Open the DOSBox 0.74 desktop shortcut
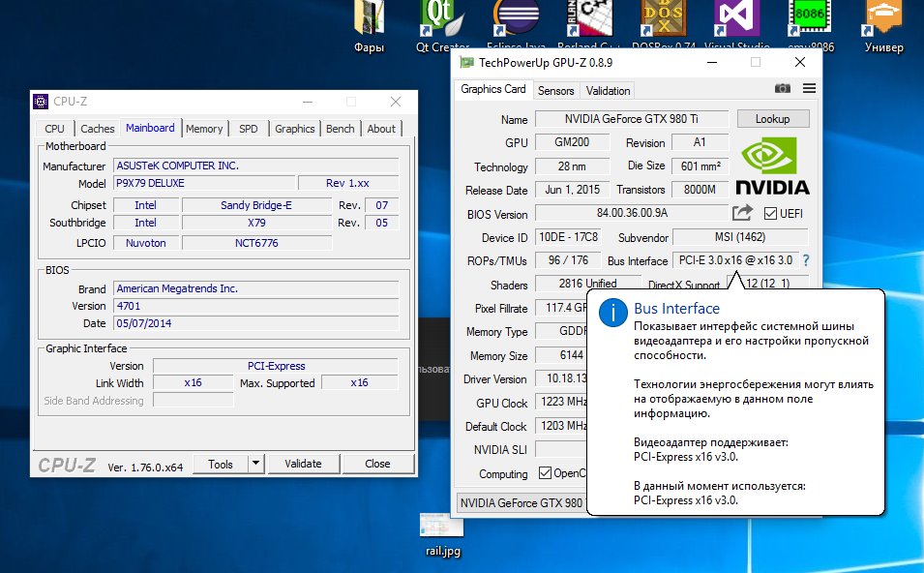Viewport: 924px width, 573px height. click(x=663, y=27)
